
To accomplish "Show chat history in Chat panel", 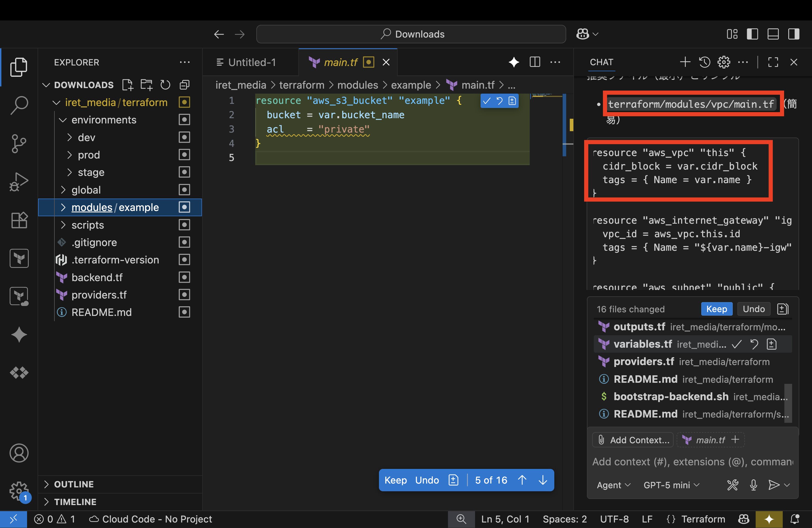I will [x=705, y=62].
